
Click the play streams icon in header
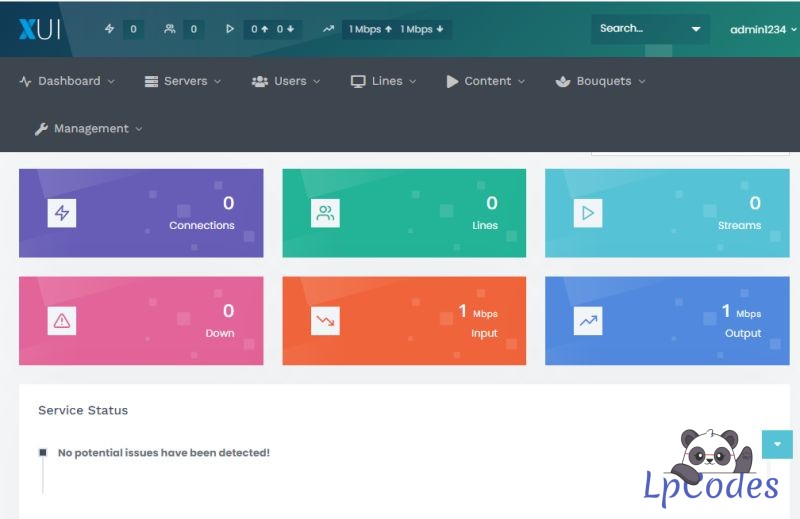(x=230, y=29)
